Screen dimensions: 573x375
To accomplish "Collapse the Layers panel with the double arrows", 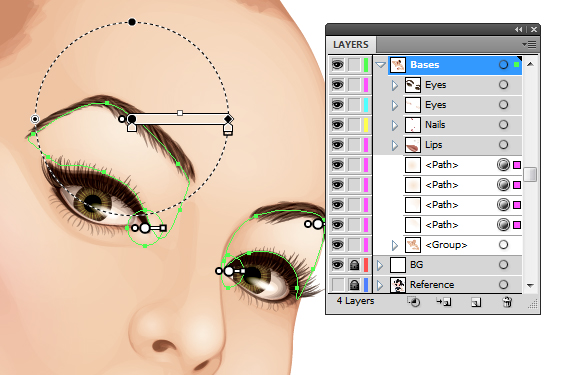I will click(x=519, y=30).
